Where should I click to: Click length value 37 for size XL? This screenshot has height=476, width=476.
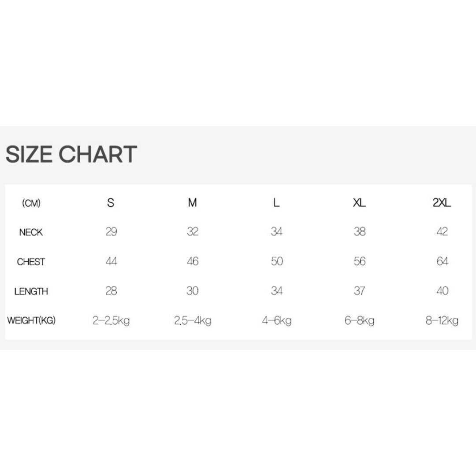pos(359,291)
